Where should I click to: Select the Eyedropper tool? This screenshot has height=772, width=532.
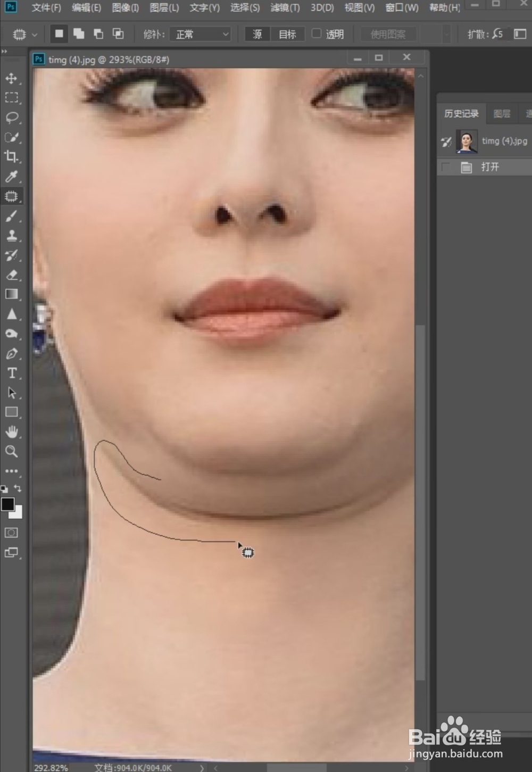[11, 176]
